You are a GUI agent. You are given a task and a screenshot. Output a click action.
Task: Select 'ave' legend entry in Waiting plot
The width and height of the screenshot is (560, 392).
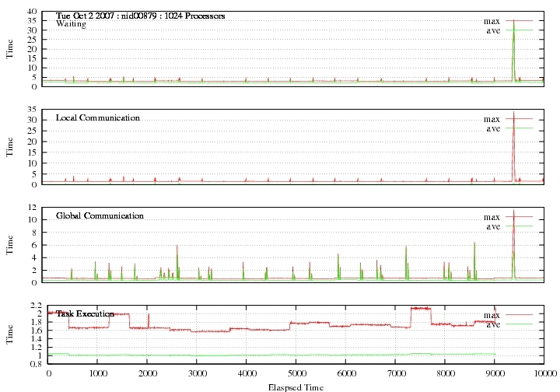click(x=493, y=30)
